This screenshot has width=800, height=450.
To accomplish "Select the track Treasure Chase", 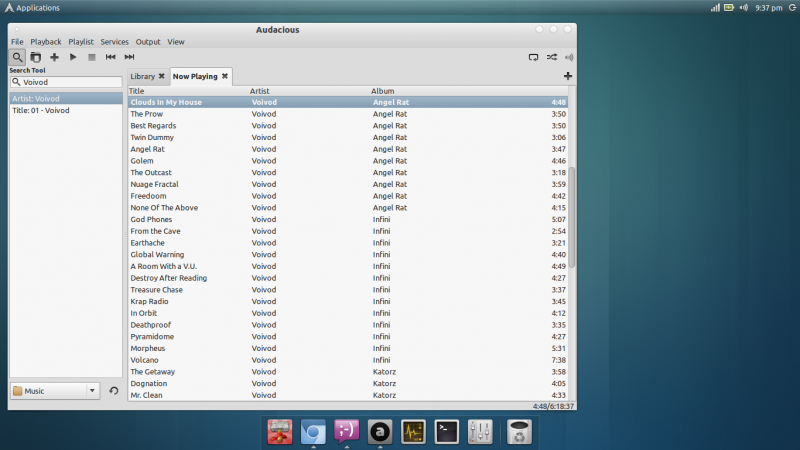I will point(347,290).
